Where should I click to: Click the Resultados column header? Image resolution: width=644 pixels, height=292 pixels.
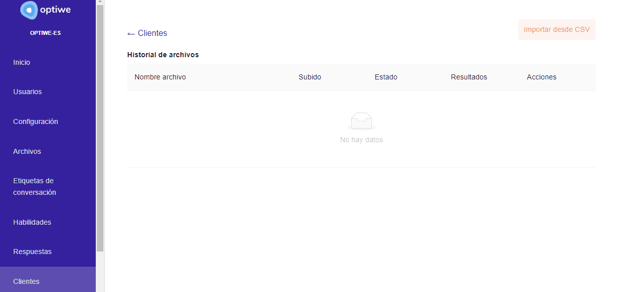pyautogui.click(x=469, y=77)
